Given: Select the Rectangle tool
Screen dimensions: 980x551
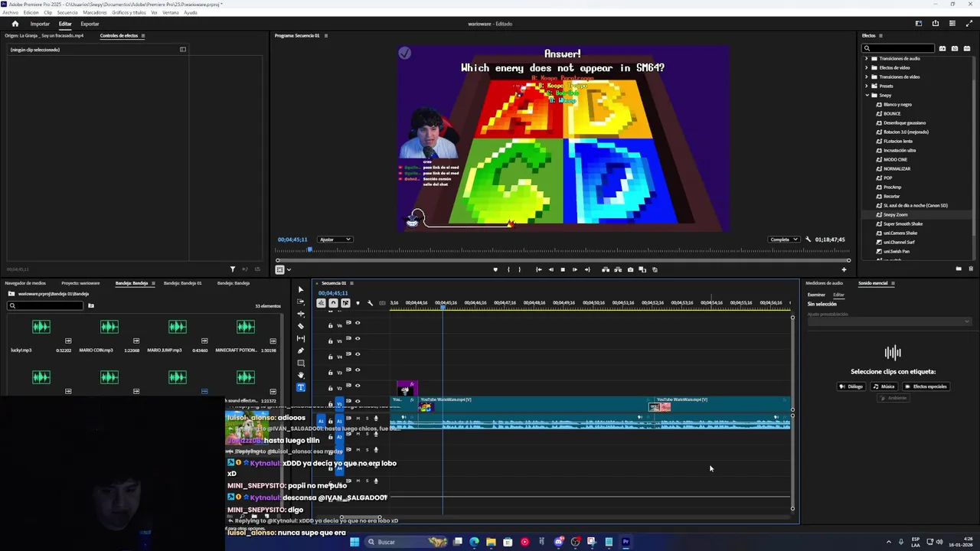Looking at the screenshot, I should pyautogui.click(x=300, y=363).
